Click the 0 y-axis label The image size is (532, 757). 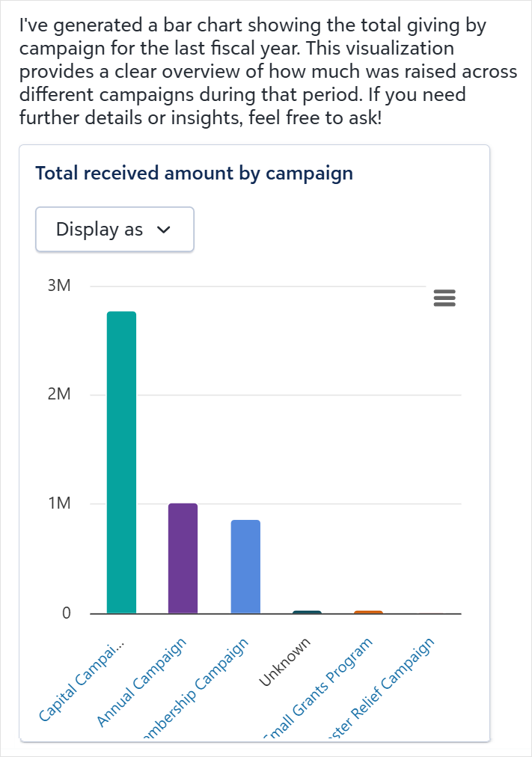point(66,613)
